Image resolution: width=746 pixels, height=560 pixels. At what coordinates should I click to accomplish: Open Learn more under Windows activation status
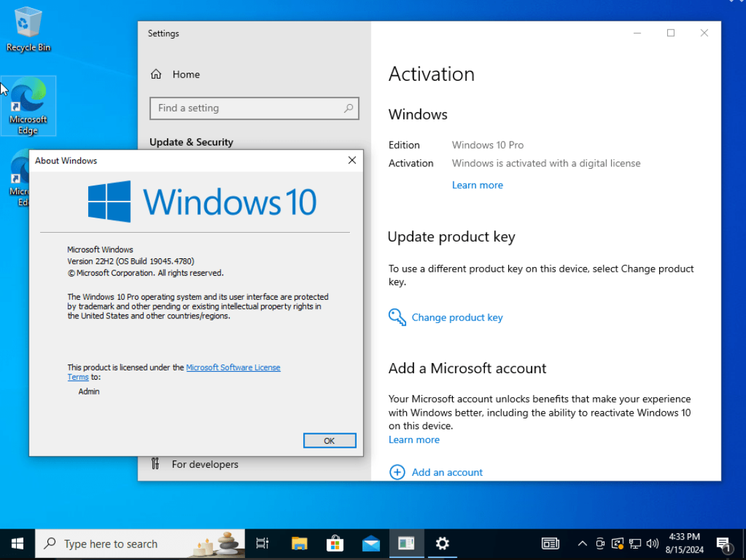(478, 185)
